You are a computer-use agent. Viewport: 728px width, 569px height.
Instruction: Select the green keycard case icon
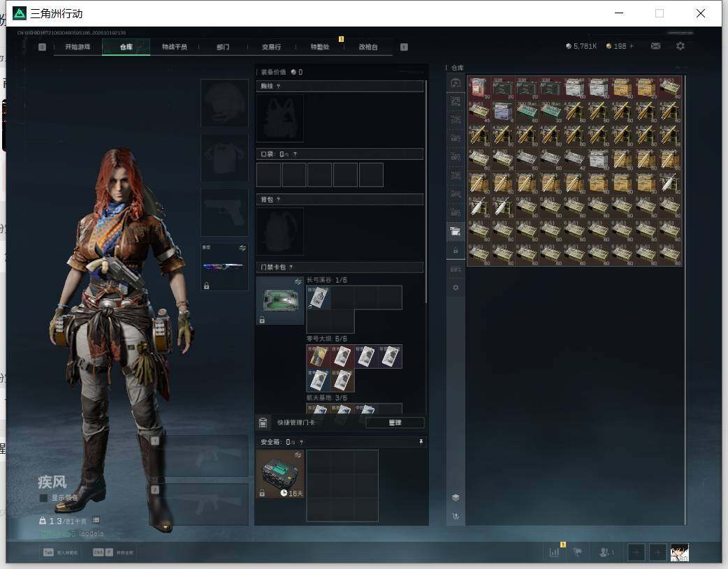280,300
